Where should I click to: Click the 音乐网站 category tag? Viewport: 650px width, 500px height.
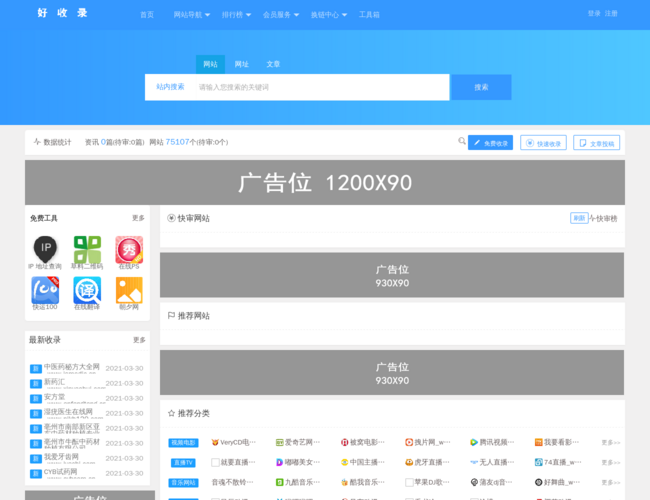coord(183,483)
